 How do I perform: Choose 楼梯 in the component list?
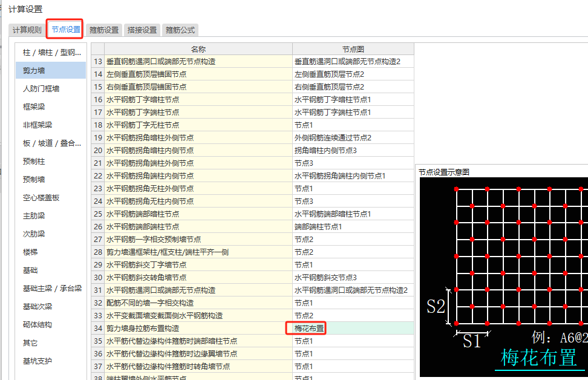51,252
